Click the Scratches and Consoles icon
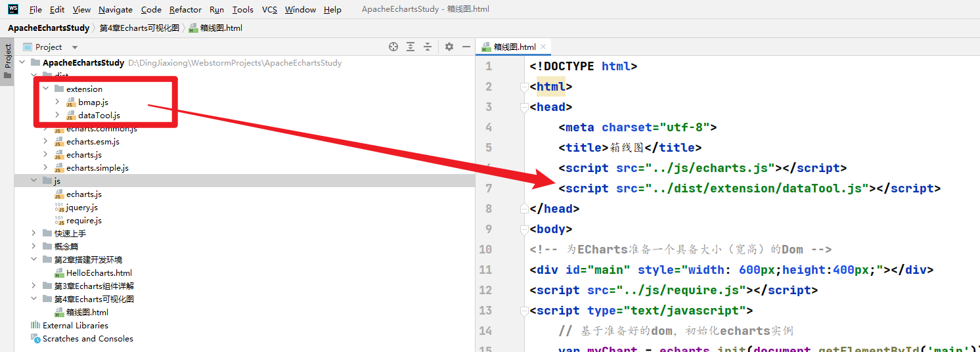 [x=35, y=339]
